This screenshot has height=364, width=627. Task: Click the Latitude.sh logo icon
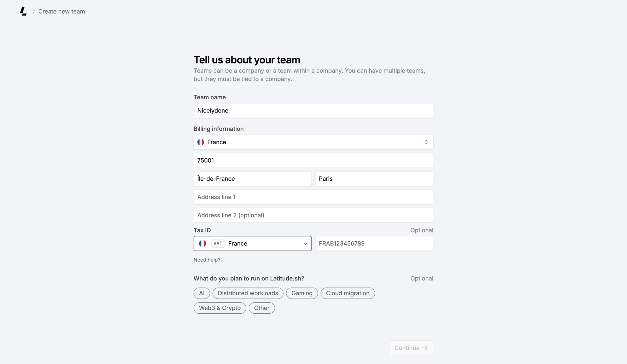point(23,11)
